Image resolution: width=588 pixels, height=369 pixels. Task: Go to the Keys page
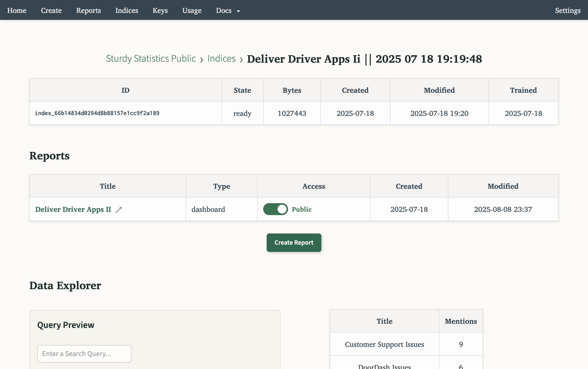point(160,10)
